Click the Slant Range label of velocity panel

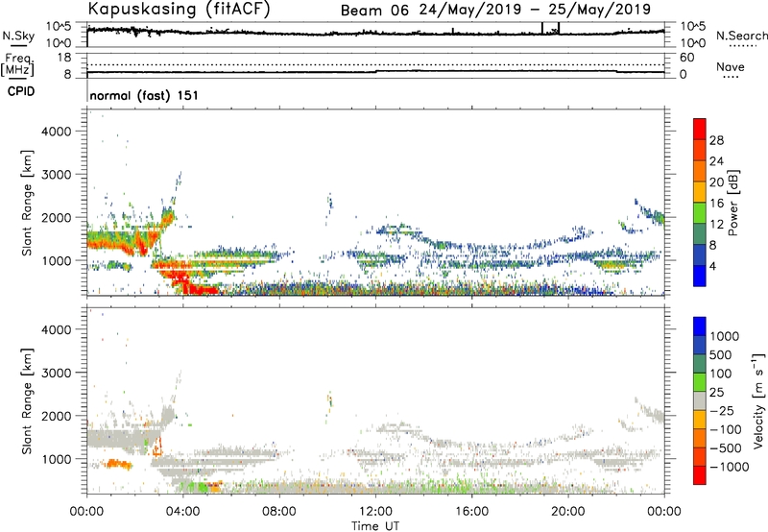point(27,401)
